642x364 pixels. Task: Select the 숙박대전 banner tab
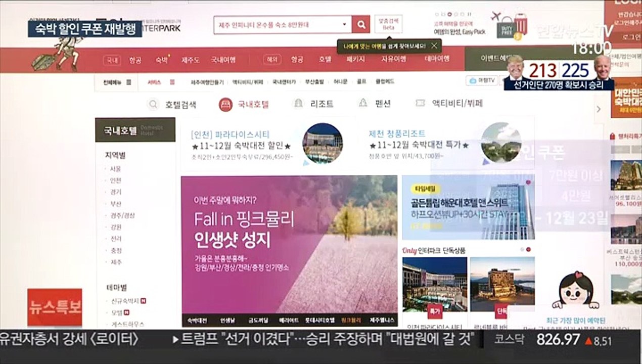point(197,321)
